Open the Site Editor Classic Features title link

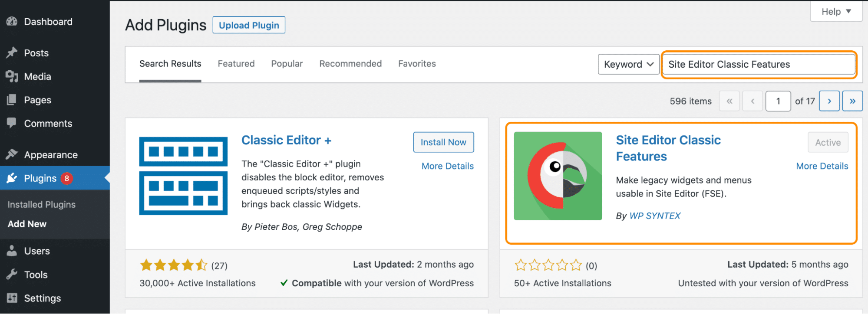[x=668, y=148]
